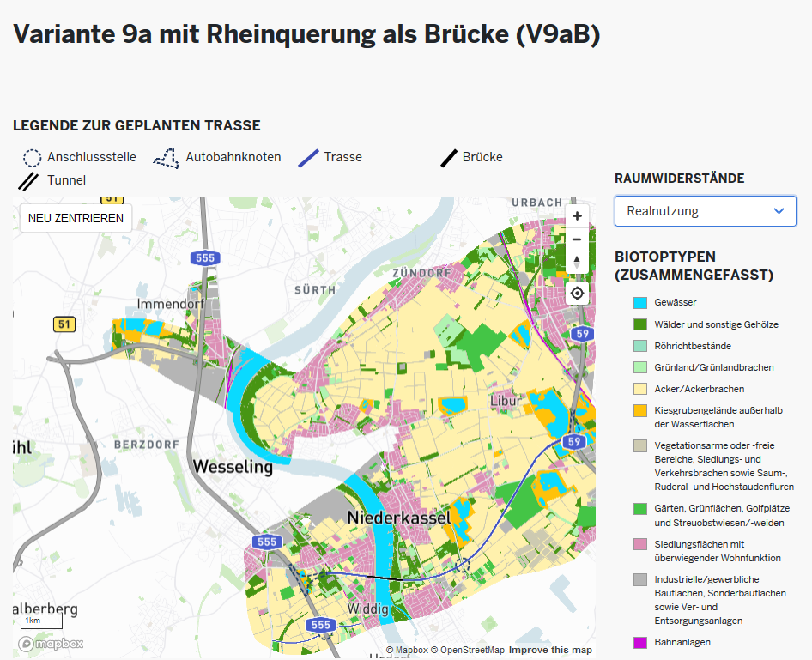Click the Niederkassel map label
This screenshot has height=660, width=812.
pyautogui.click(x=399, y=518)
